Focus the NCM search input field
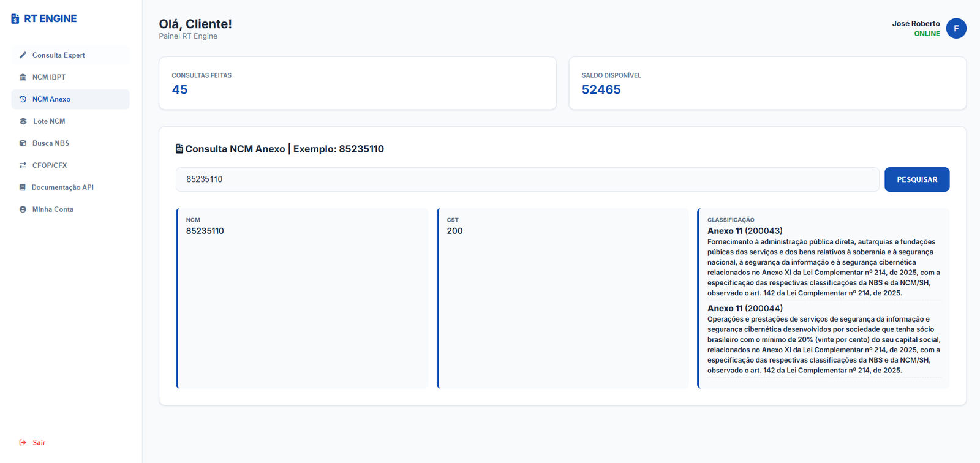This screenshot has width=980, height=463. coord(527,179)
